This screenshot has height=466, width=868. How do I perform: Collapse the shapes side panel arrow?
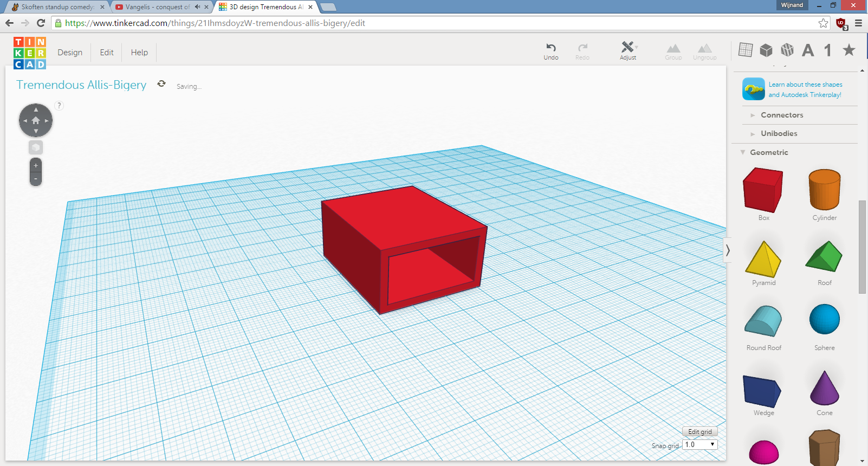(728, 250)
